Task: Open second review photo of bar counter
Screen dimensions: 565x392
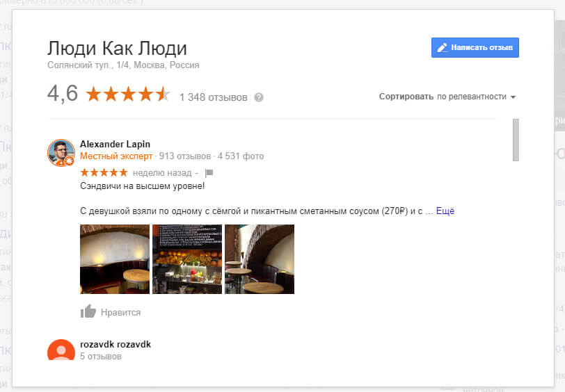Action: [187, 259]
